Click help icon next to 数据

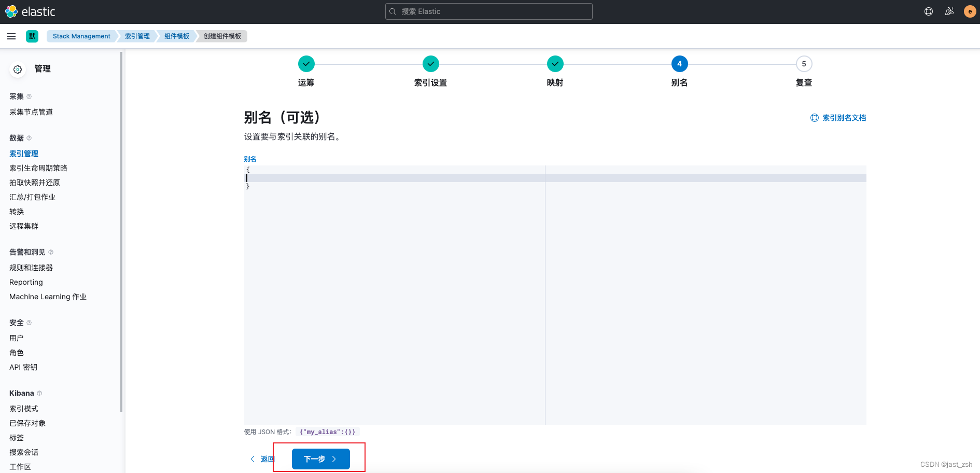pos(29,138)
